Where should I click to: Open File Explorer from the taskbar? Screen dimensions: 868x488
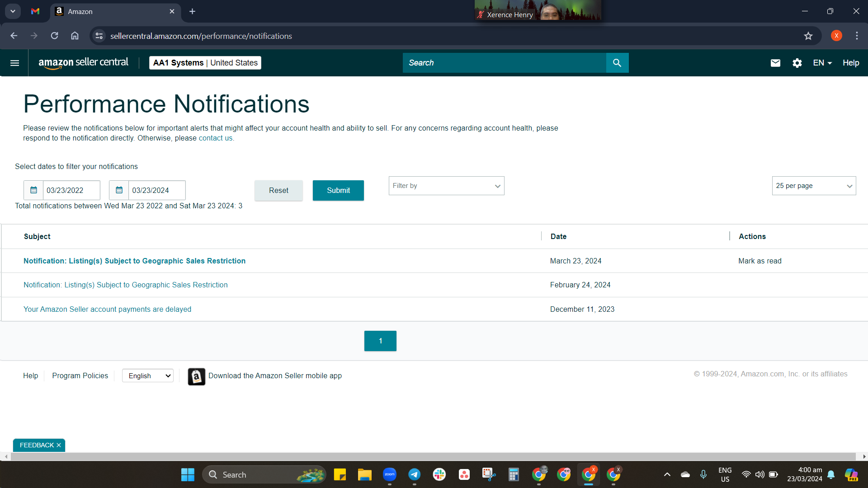pyautogui.click(x=364, y=474)
